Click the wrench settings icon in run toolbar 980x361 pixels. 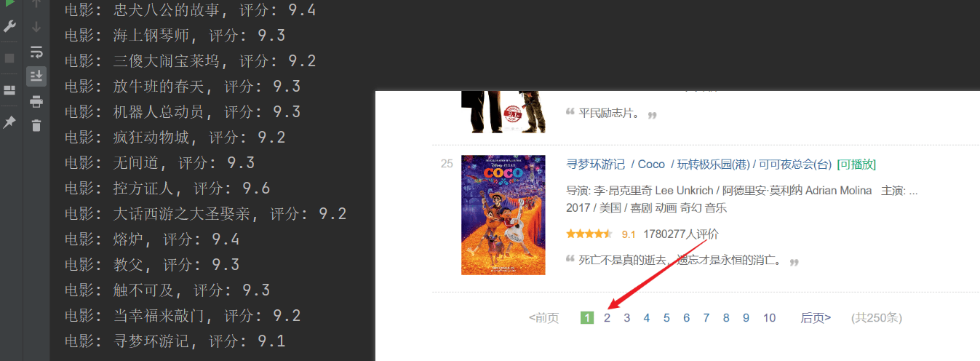click(9, 26)
